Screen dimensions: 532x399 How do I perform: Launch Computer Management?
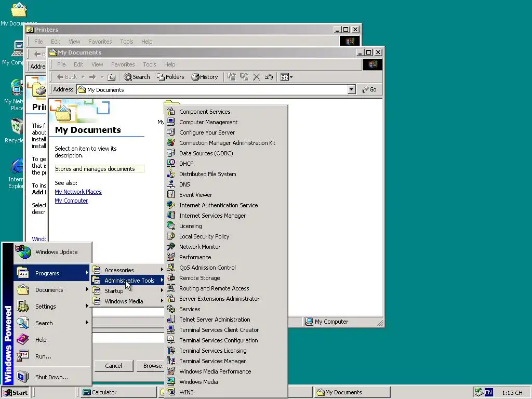tap(227, 122)
